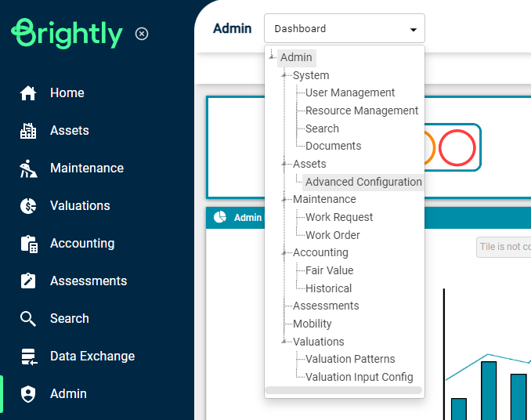Collapse sidebar with the circled X icon
Image resolution: width=531 pixels, height=420 pixels.
pos(142,34)
